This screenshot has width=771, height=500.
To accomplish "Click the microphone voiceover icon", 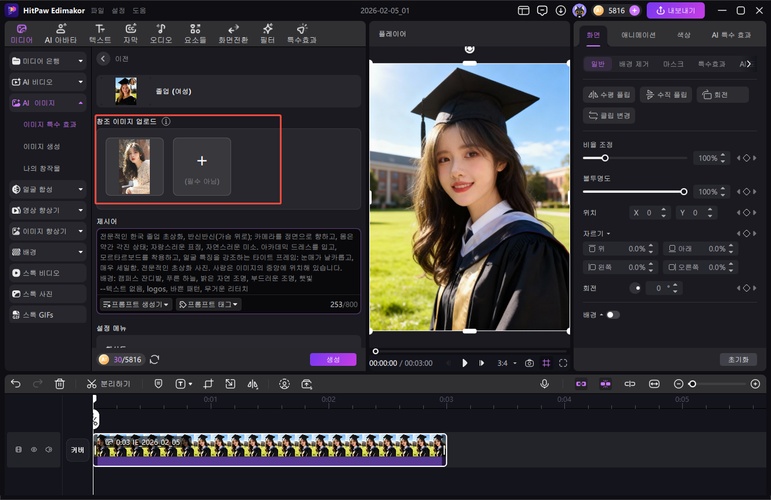I will point(545,384).
